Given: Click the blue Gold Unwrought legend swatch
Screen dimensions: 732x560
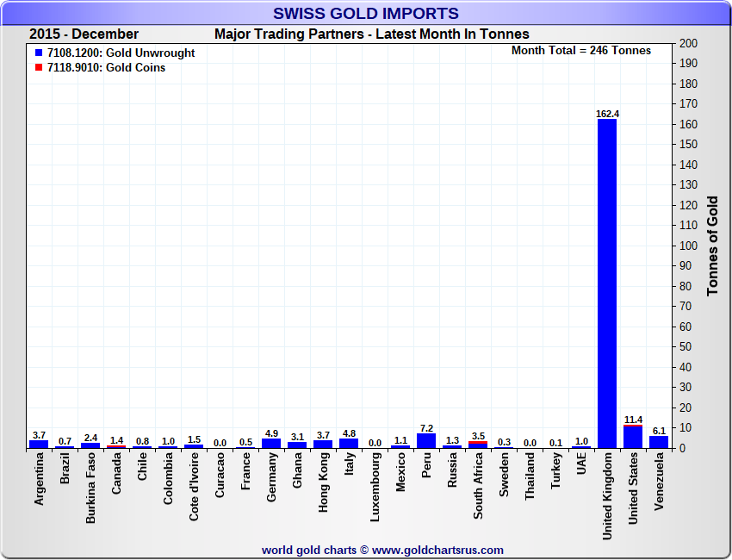Looking at the screenshot, I should coord(39,53).
